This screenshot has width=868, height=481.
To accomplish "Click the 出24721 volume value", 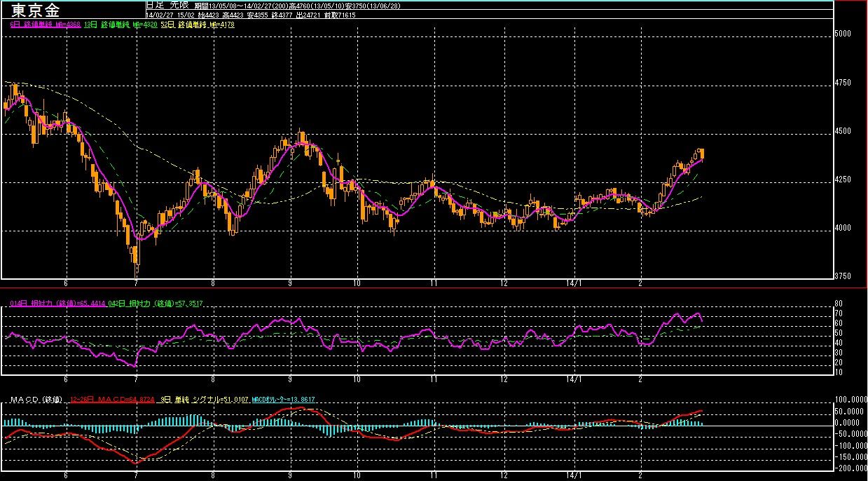I will point(310,15).
